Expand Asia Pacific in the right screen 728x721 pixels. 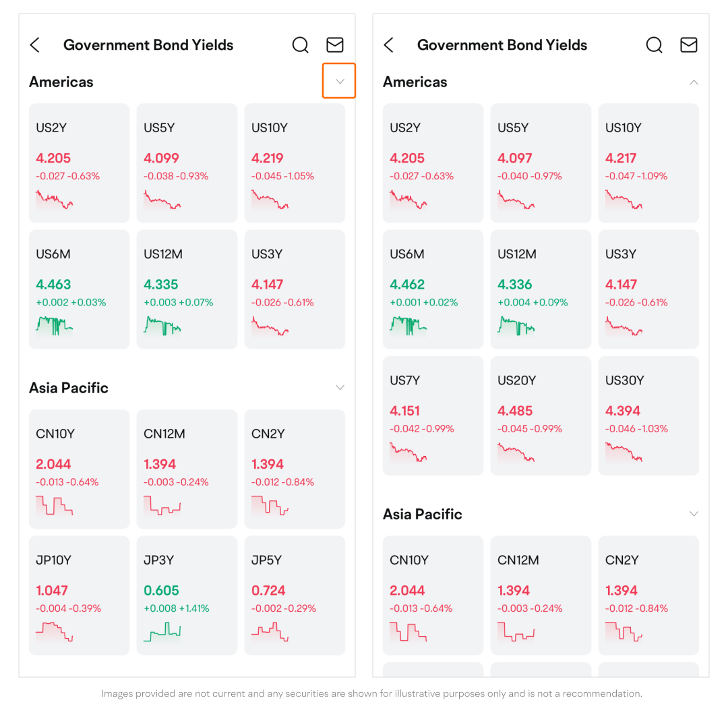(694, 514)
